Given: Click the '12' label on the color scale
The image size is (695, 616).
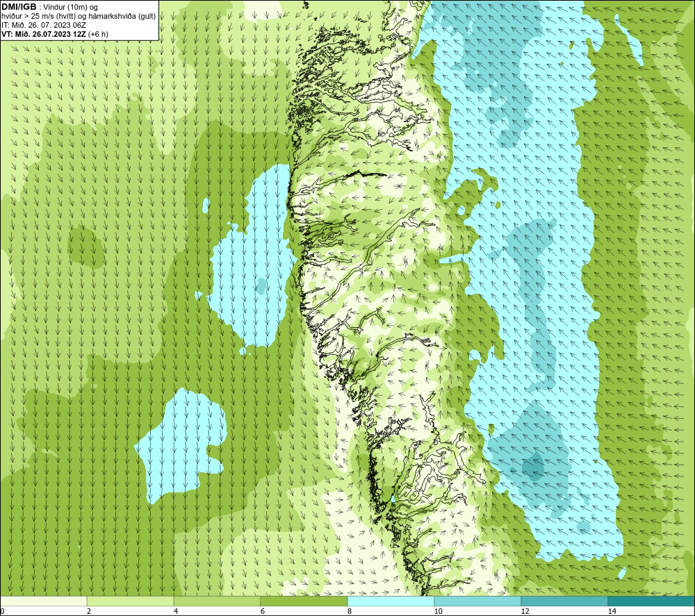Looking at the screenshot, I should [525, 611].
